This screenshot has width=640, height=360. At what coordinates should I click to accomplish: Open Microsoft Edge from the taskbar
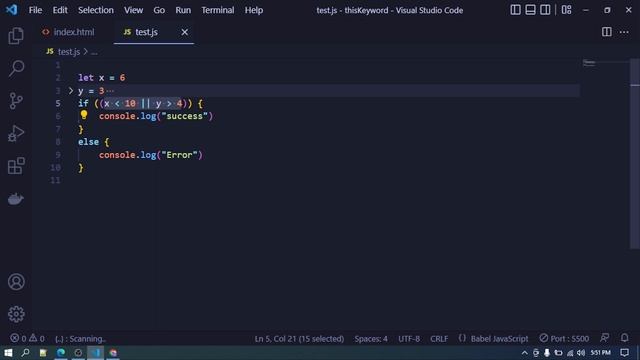[61, 353]
